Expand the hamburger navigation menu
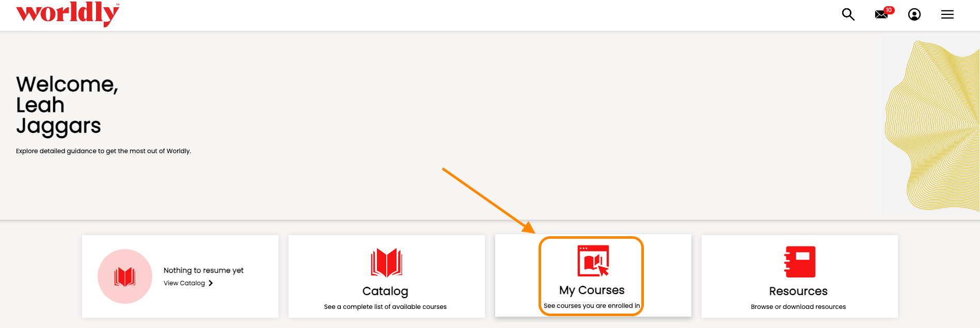980x328 pixels. coord(947,14)
